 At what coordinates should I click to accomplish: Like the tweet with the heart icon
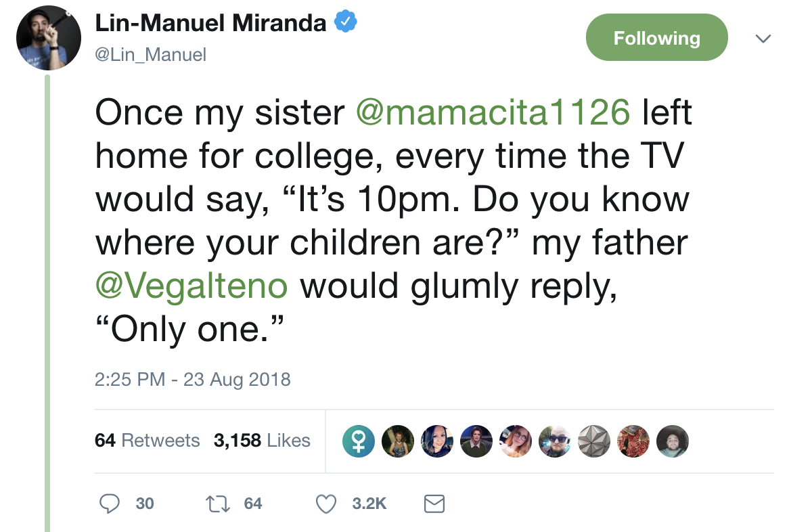point(327,504)
